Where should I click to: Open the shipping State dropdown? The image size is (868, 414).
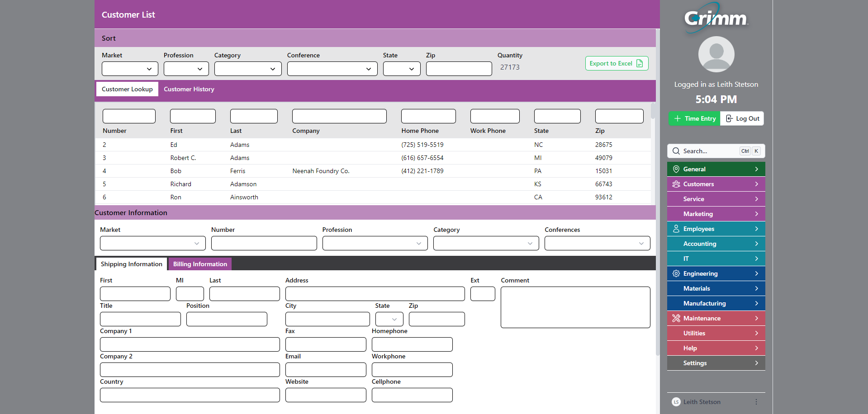tap(389, 319)
